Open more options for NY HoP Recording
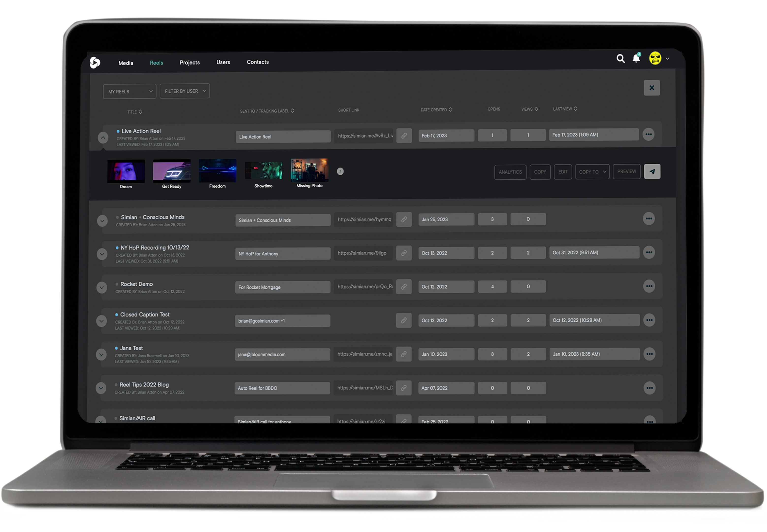 coord(649,252)
